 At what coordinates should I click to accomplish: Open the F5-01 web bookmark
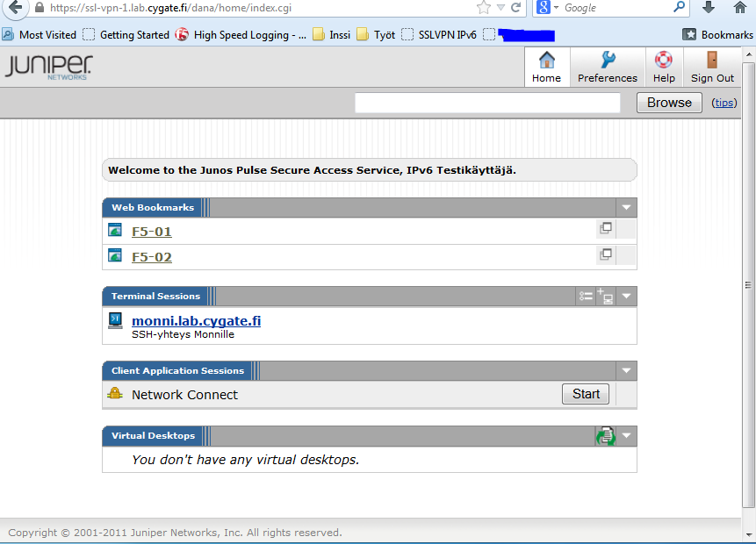pyautogui.click(x=151, y=232)
